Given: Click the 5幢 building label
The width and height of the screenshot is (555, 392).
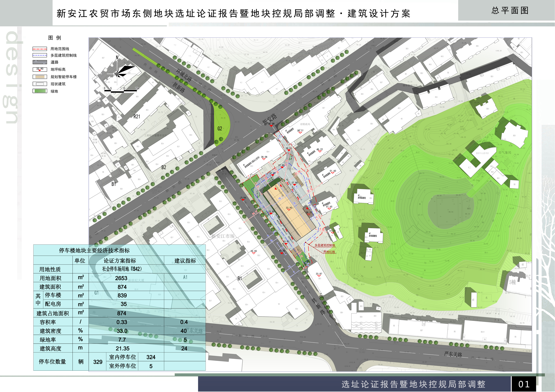Looking at the screenshot, I should click(512, 282).
